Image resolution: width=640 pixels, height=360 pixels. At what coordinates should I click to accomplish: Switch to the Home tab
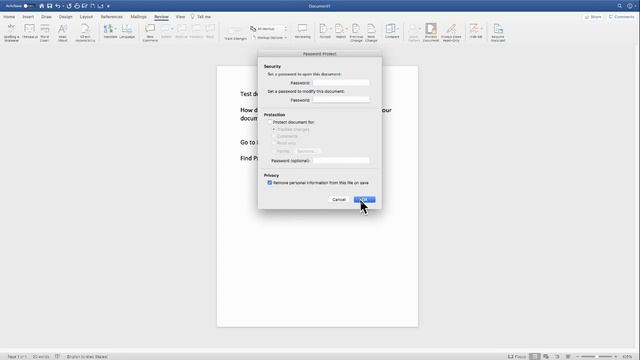pyautogui.click(x=9, y=17)
